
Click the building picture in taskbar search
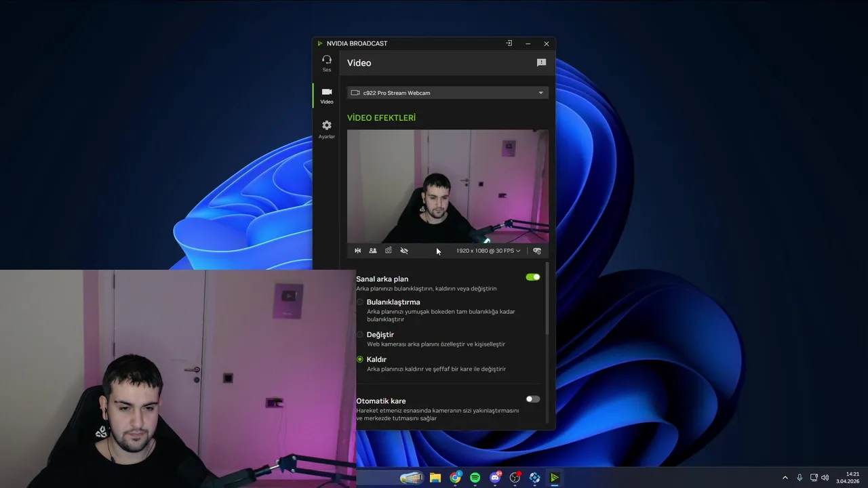pyautogui.click(x=412, y=478)
